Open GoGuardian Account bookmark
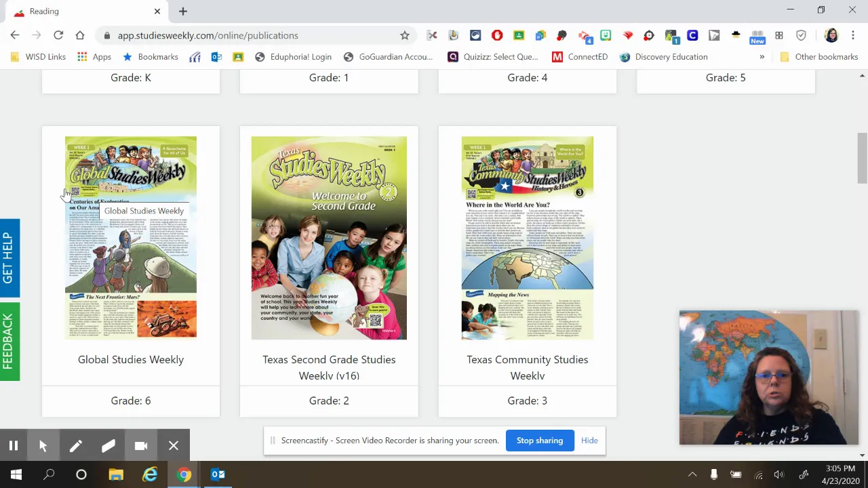This screenshot has width=868, height=488. click(388, 57)
